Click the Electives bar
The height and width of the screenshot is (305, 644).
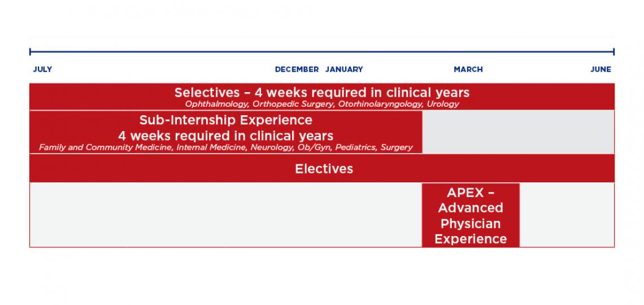324,169
